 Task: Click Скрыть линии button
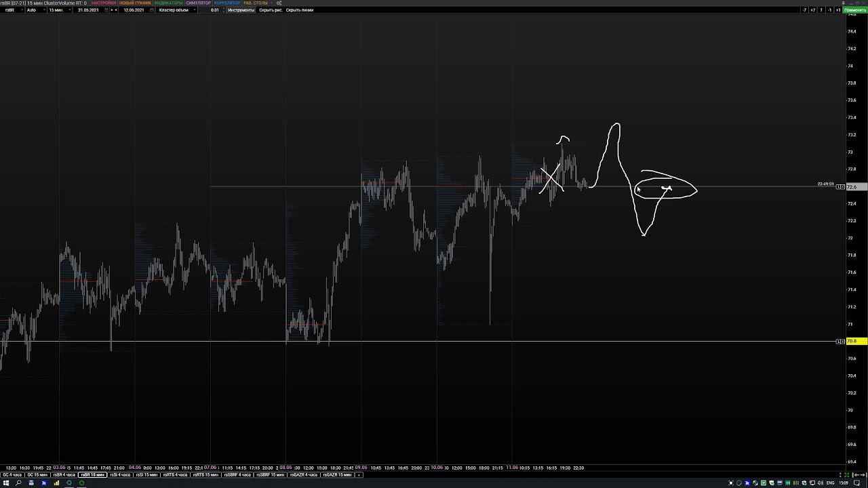(x=299, y=10)
